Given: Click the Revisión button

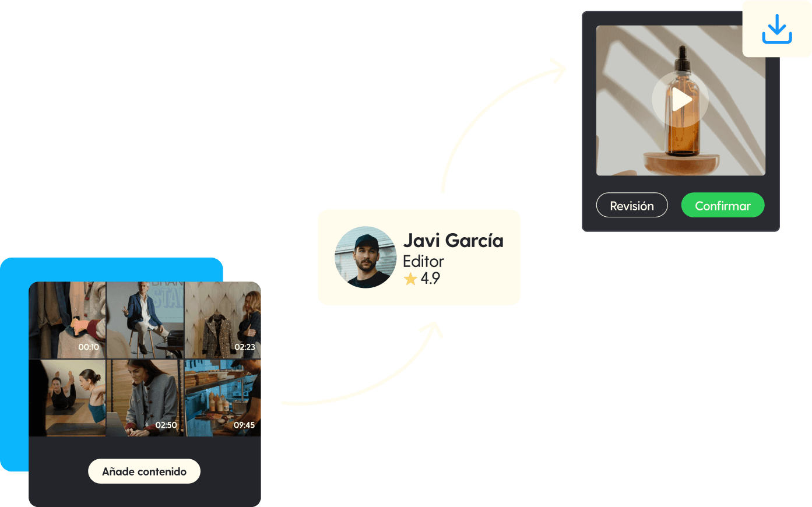Looking at the screenshot, I should point(632,205).
